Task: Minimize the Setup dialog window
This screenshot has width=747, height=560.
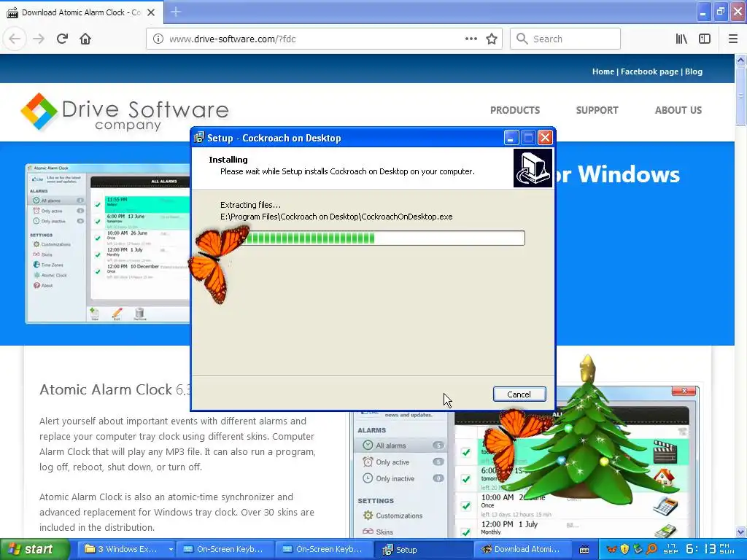Action: pyautogui.click(x=511, y=138)
